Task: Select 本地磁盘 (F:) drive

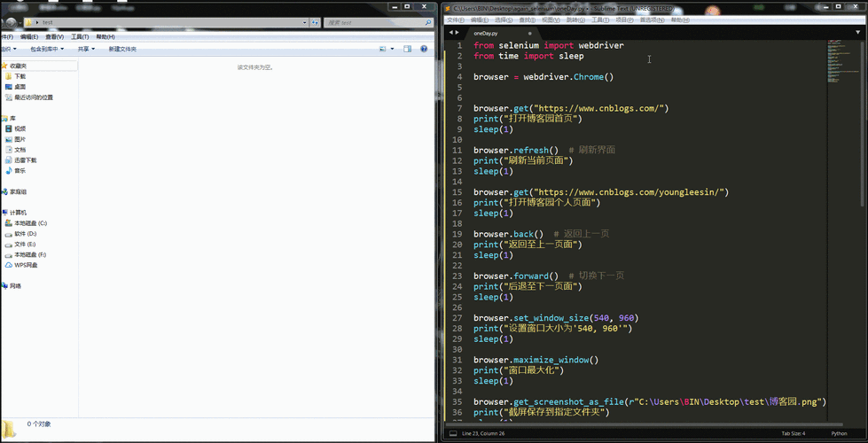Action: [x=30, y=255]
